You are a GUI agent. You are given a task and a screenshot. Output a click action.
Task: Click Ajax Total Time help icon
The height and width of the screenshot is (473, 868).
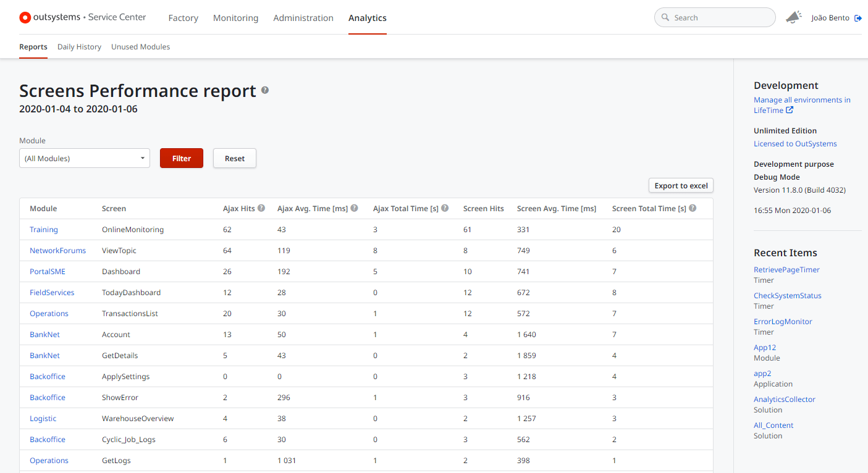point(445,209)
